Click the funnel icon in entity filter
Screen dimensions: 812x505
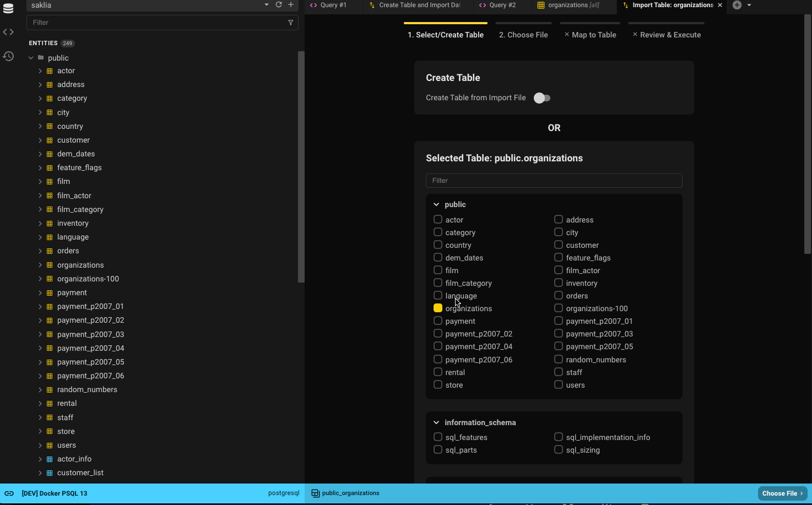(291, 23)
